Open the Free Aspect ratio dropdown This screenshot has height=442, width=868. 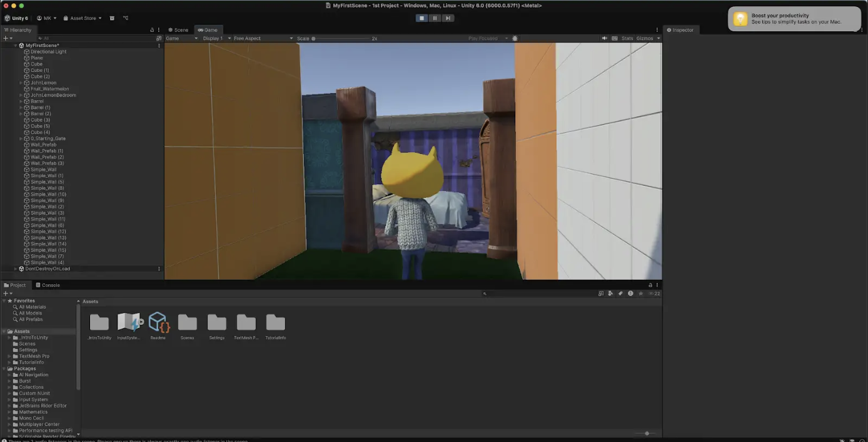pos(263,38)
